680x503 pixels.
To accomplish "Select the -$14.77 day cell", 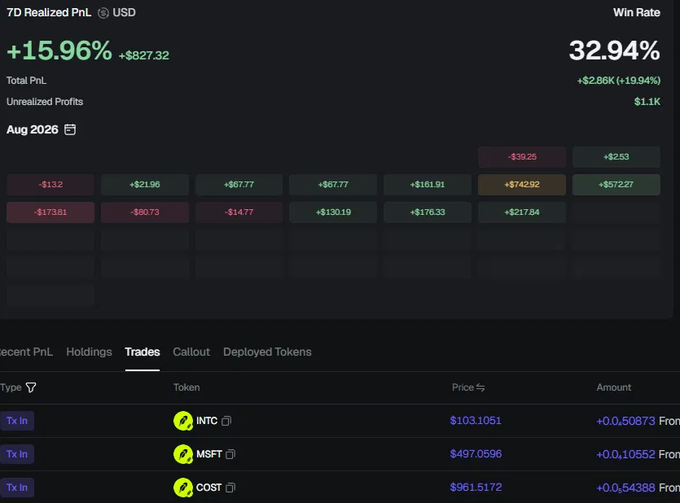I will point(239,212).
